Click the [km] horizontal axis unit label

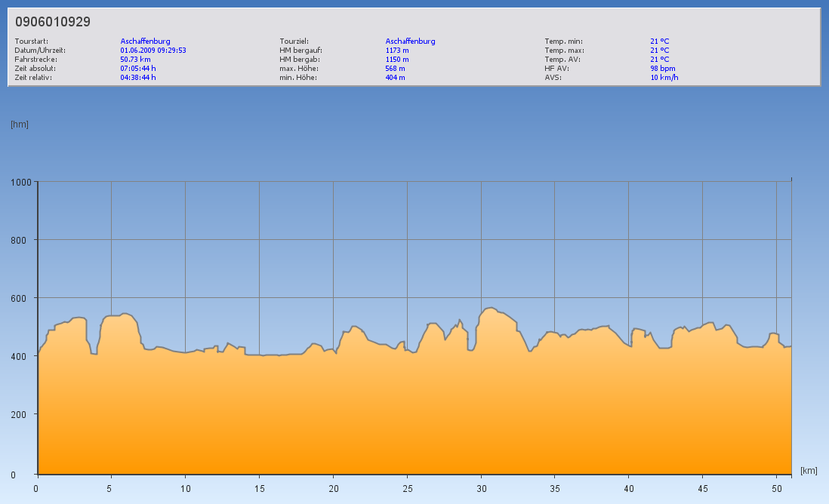(809, 471)
